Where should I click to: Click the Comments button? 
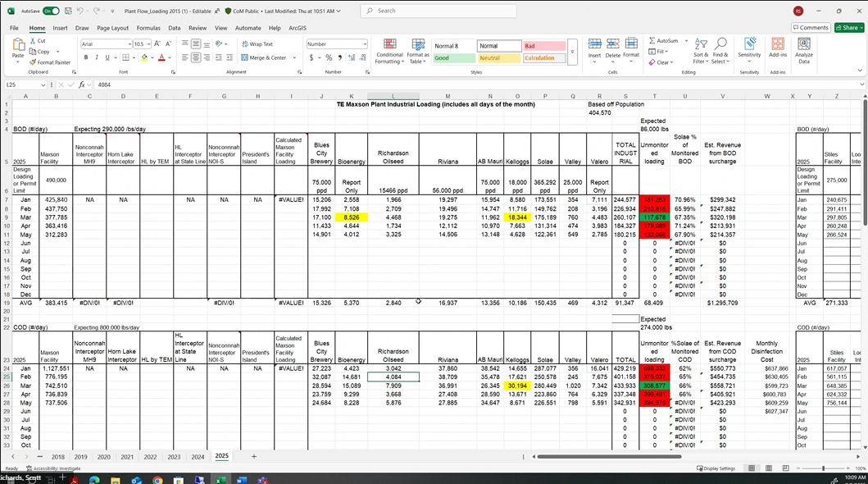(811, 28)
